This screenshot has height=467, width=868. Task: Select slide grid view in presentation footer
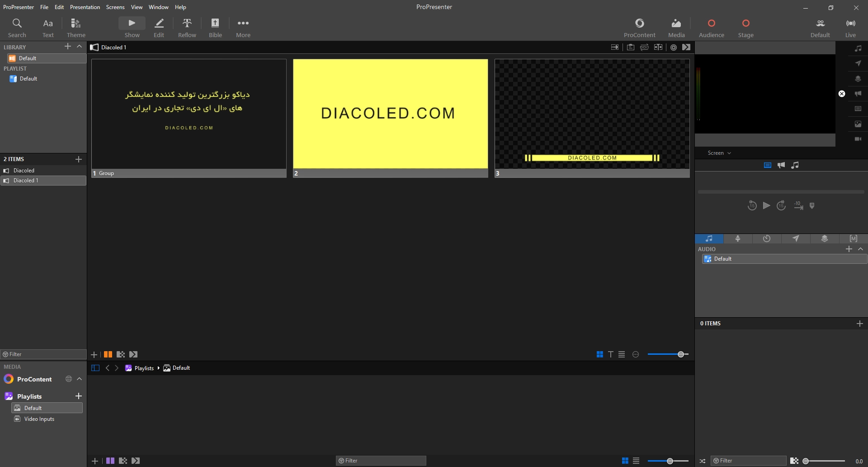(599, 354)
